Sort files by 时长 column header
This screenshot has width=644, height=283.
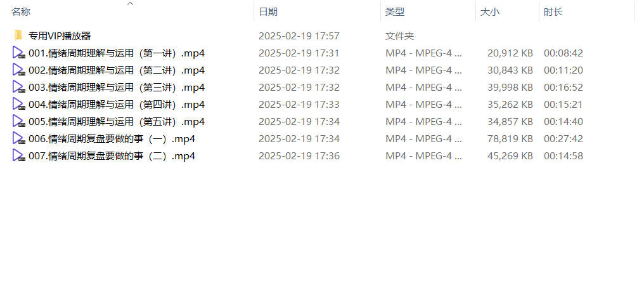click(x=553, y=12)
